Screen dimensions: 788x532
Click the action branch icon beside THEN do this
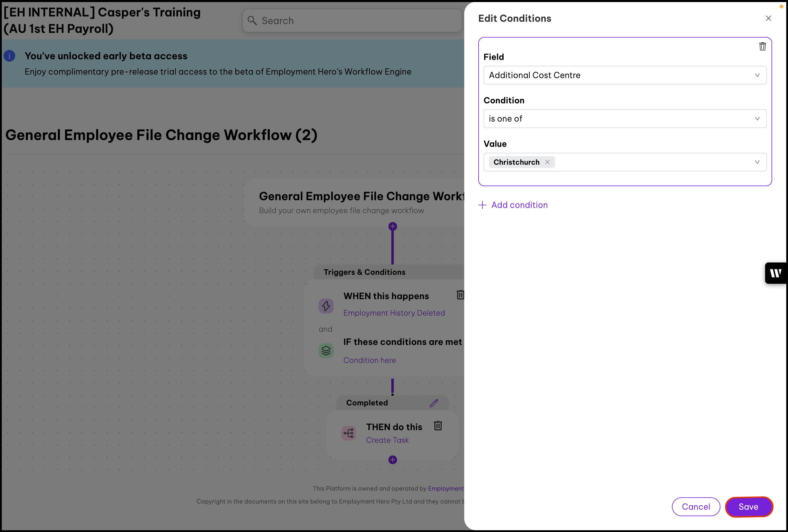348,433
